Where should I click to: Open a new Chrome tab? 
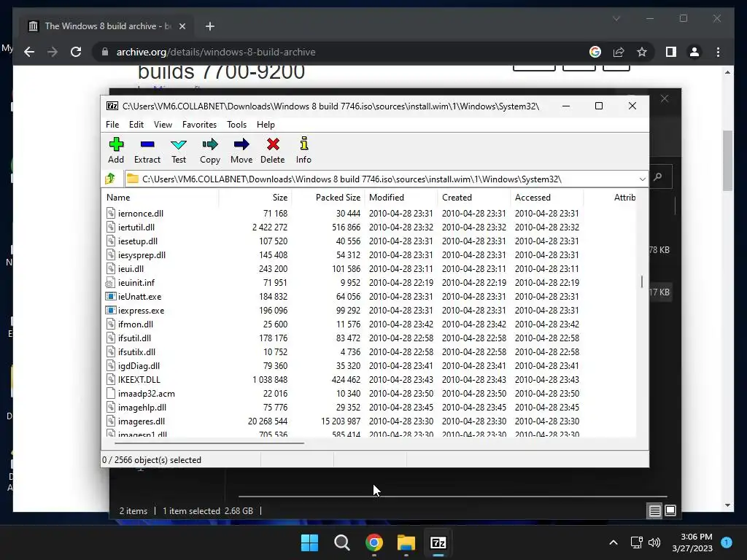click(x=210, y=26)
